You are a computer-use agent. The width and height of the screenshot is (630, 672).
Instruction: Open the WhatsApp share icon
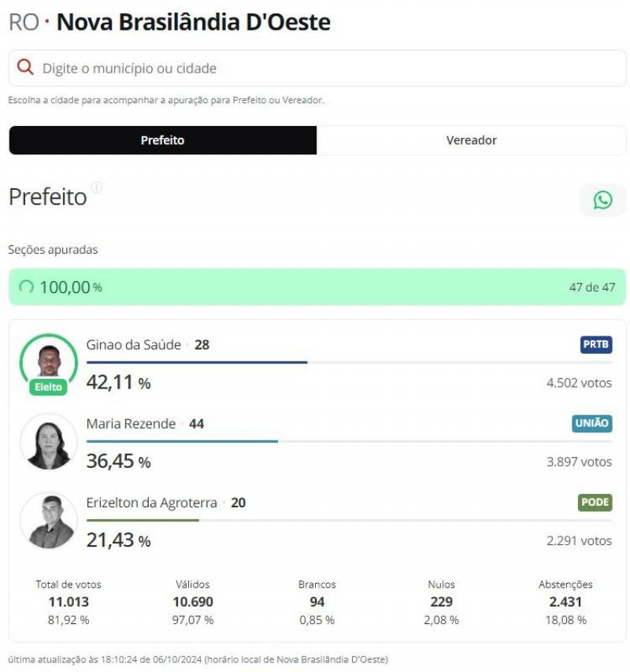coord(603,199)
